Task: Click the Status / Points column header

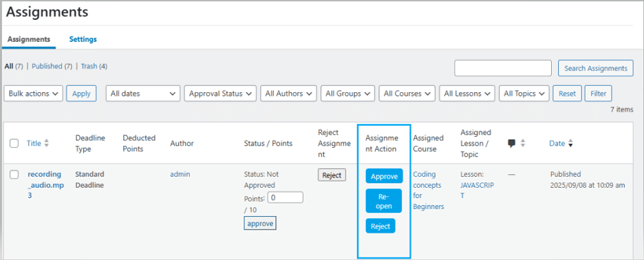Action: click(268, 143)
